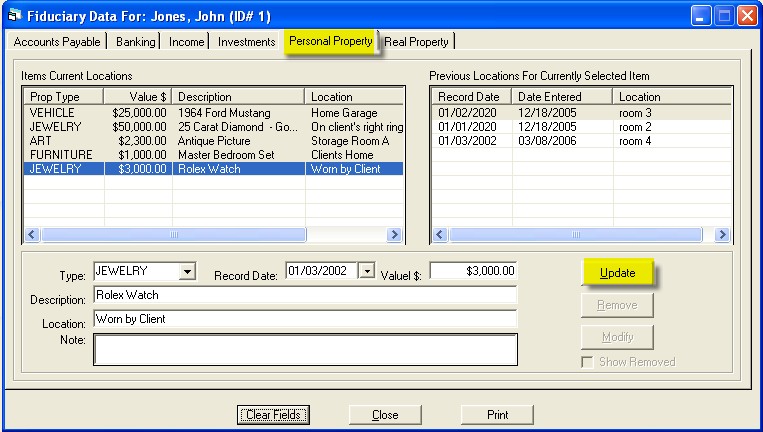Click the Modify button
This screenshot has width=763, height=432.
point(617,337)
